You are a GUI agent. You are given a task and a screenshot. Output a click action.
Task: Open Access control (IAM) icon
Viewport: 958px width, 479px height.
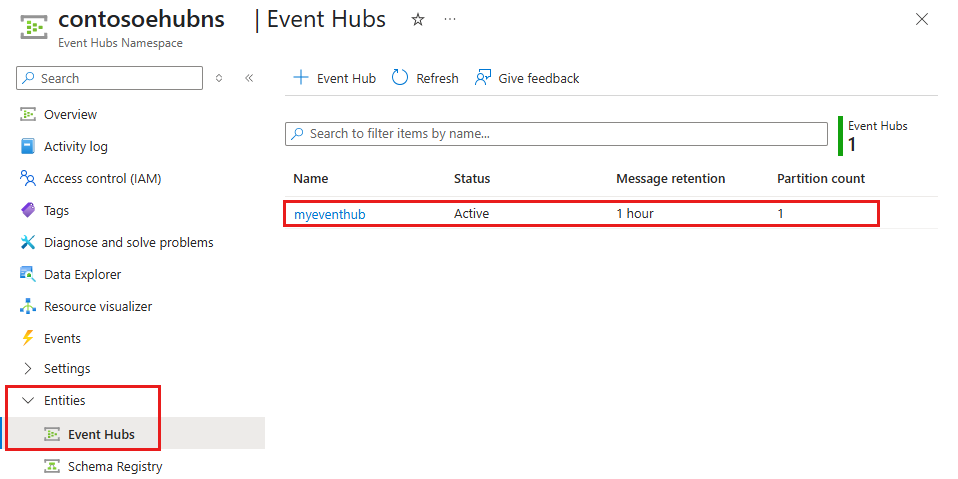pyautogui.click(x=28, y=179)
